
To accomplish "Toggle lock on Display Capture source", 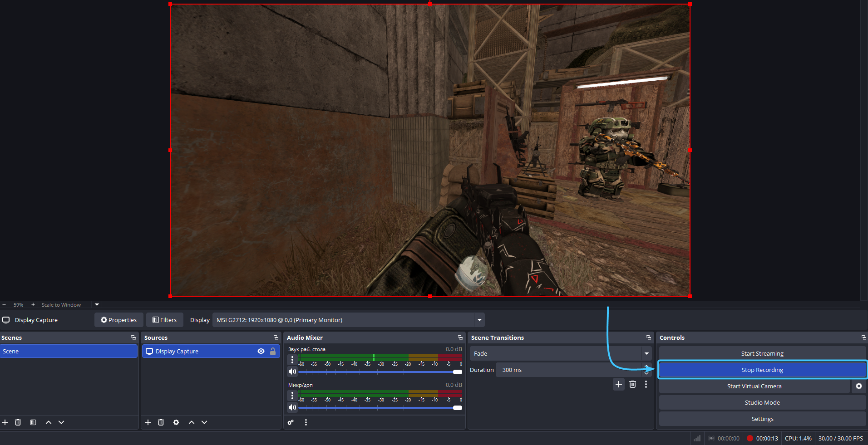I will 273,351.
